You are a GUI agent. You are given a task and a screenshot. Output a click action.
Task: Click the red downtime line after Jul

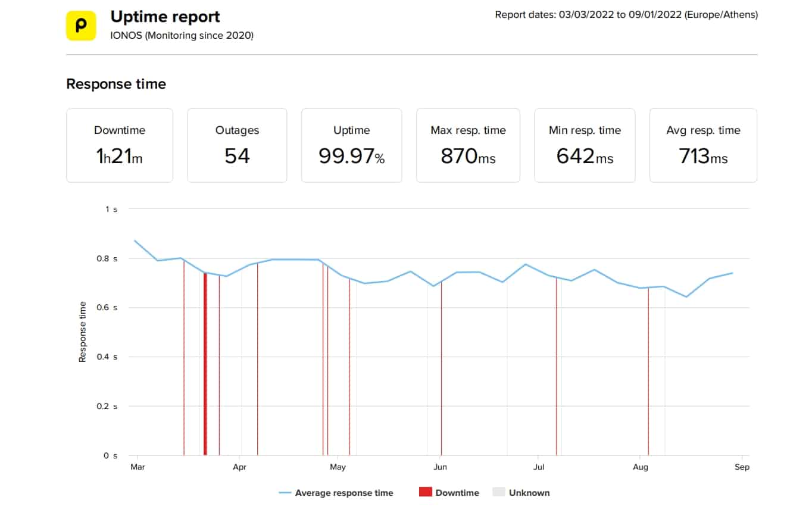tap(557, 366)
